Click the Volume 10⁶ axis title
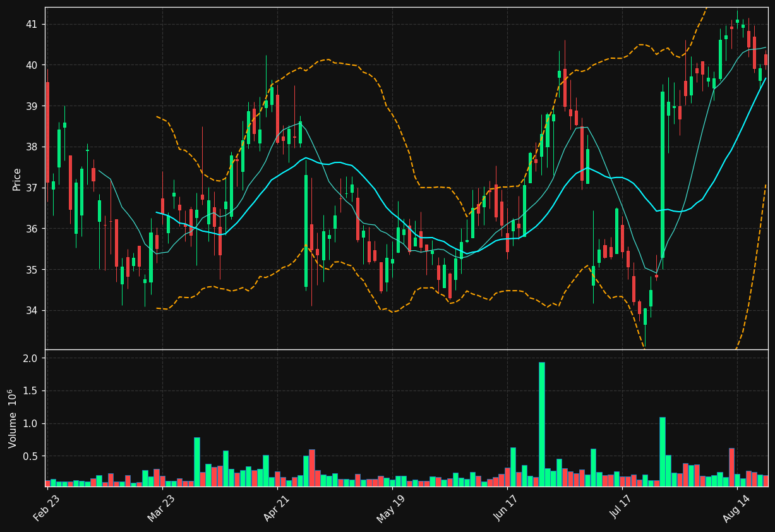Viewport: 775px width, 532px height. coord(13,418)
